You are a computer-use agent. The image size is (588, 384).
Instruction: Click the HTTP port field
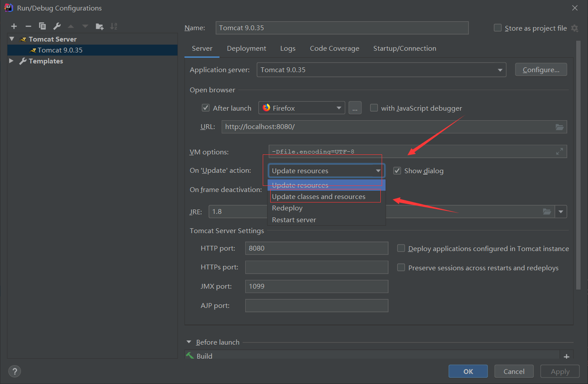pyautogui.click(x=317, y=248)
